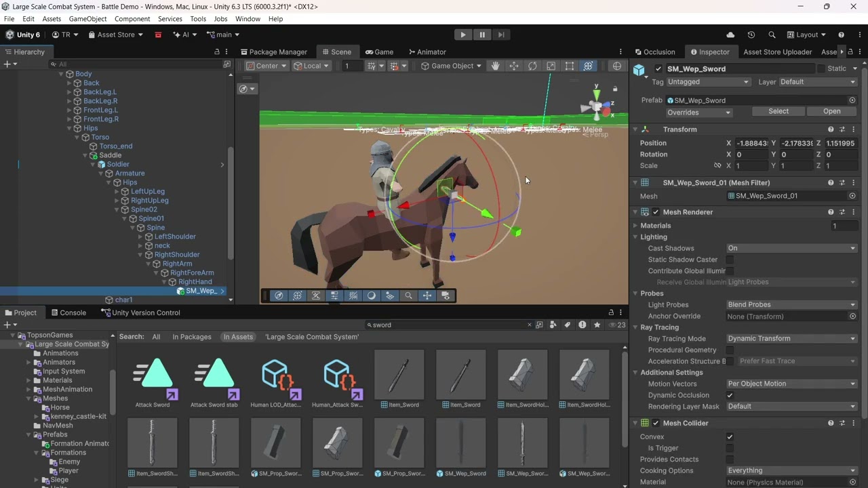This screenshot has width=868, height=488.
Task: Collapse the Transform component foldout
Action: coord(635,129)
